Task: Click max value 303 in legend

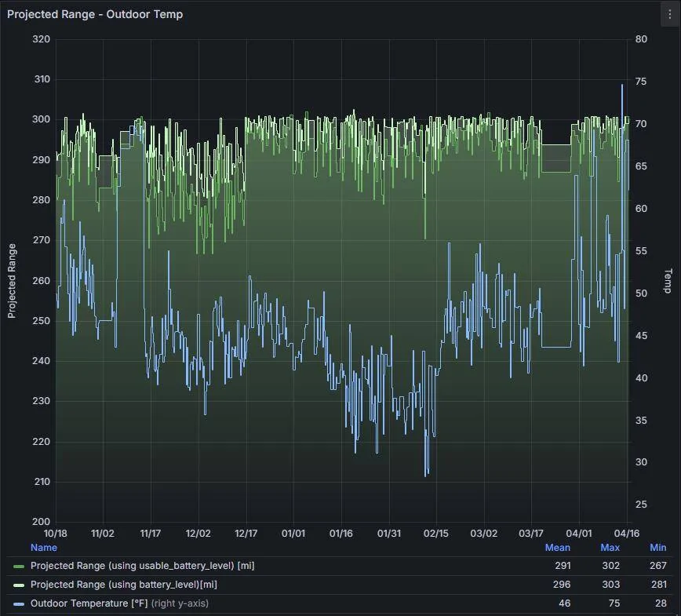Action: click(610, 585)
